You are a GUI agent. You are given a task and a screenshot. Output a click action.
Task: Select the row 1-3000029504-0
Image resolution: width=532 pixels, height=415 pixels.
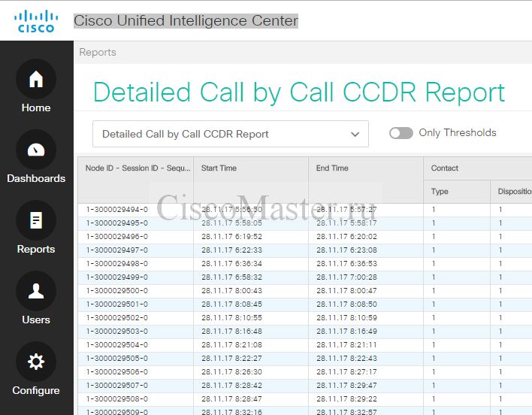[x=304, y=345]
